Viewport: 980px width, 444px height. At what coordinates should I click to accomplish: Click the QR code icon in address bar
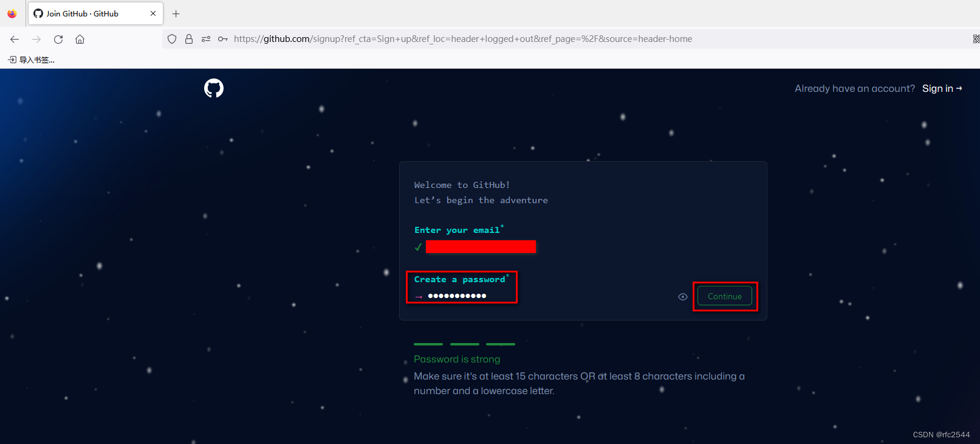pyautogui.click(x=976, y=39)
